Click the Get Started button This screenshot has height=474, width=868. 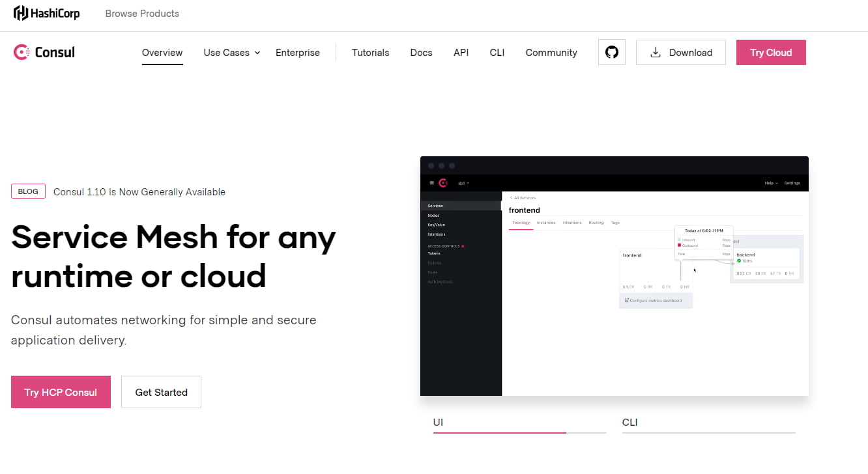(x=161, y=392)
